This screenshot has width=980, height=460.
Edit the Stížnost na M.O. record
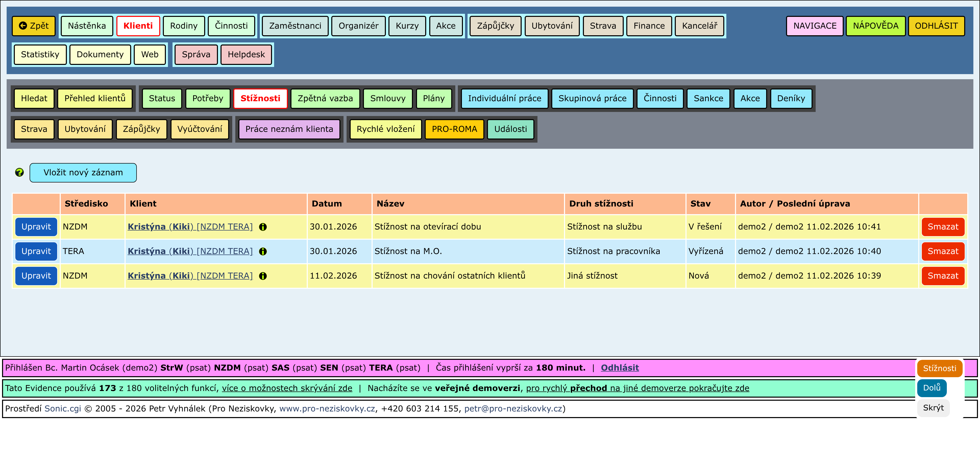(36, 251)
